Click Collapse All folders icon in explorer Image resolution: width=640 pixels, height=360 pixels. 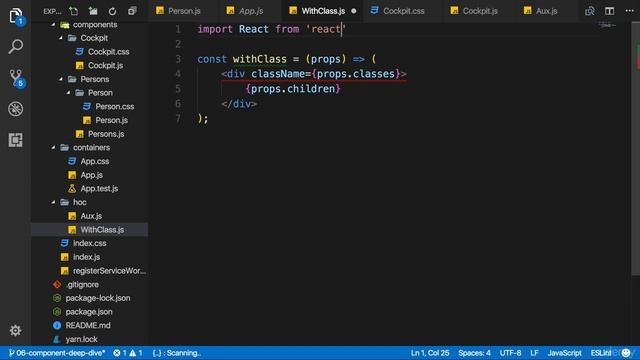coord(132,11)
